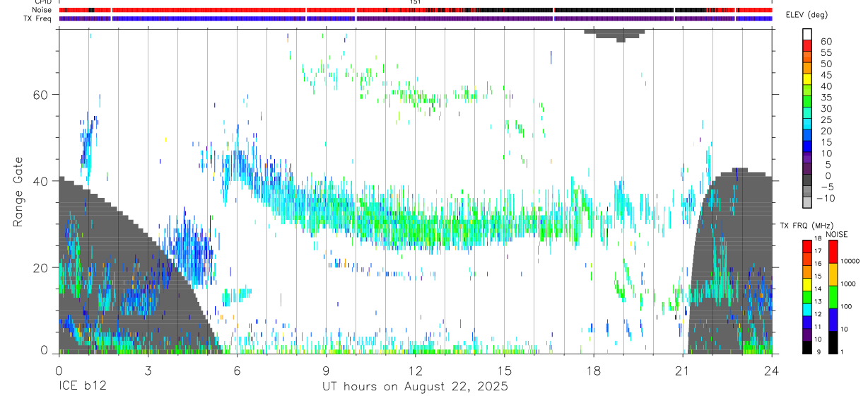The image size is (868, 401).
Task: Click the x-axis tick label "15"
Action: [504, 370]
